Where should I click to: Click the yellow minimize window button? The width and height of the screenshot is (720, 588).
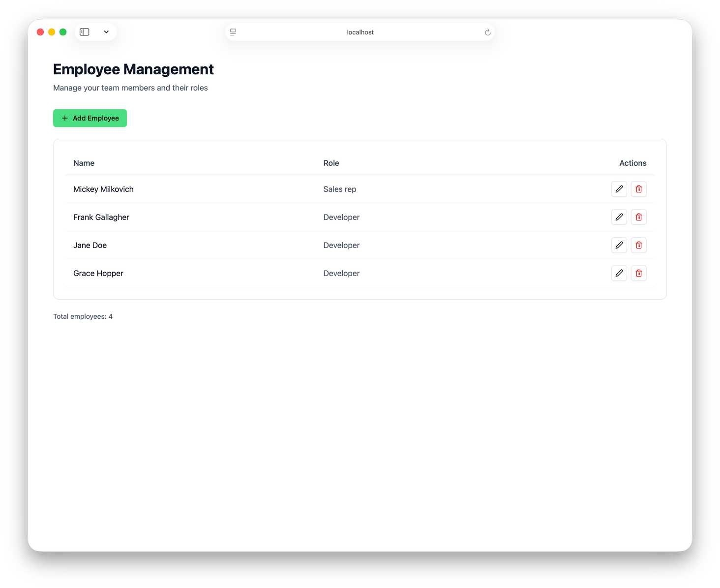pyautogui.click(x=52, y=32)
